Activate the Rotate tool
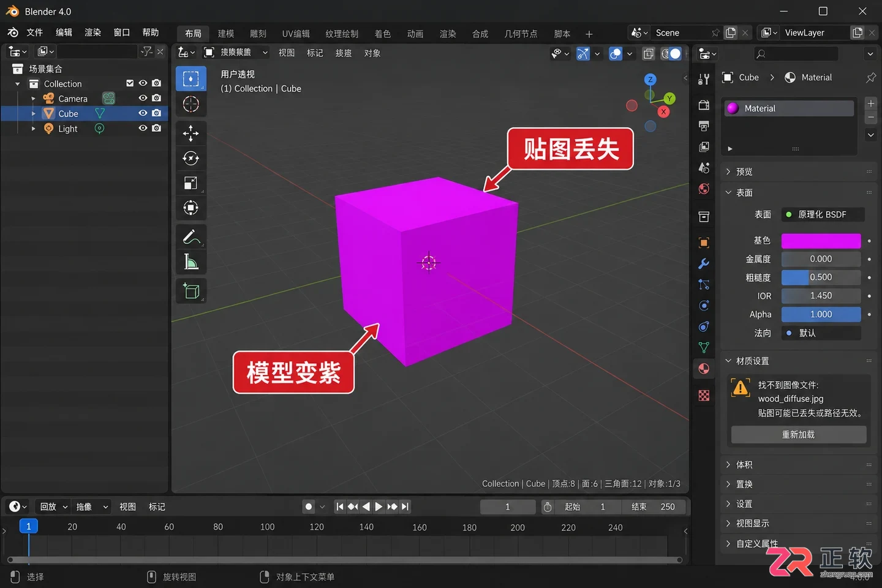 coord(191,158)
